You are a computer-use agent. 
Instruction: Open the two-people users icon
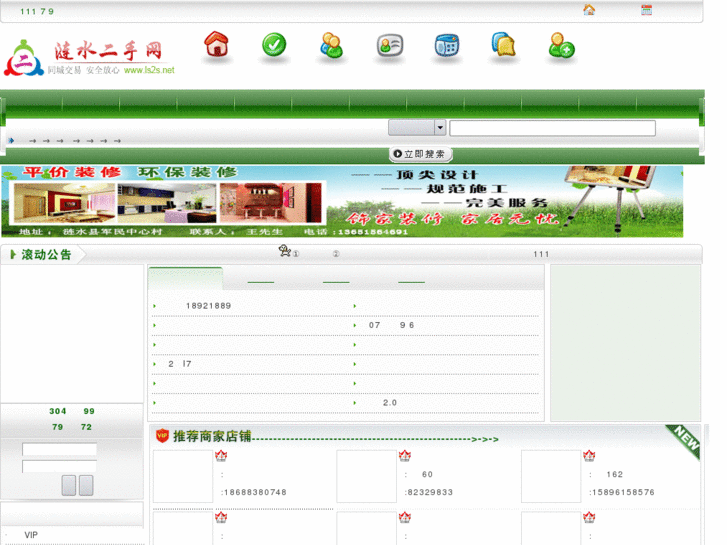[x=332, y=45]
